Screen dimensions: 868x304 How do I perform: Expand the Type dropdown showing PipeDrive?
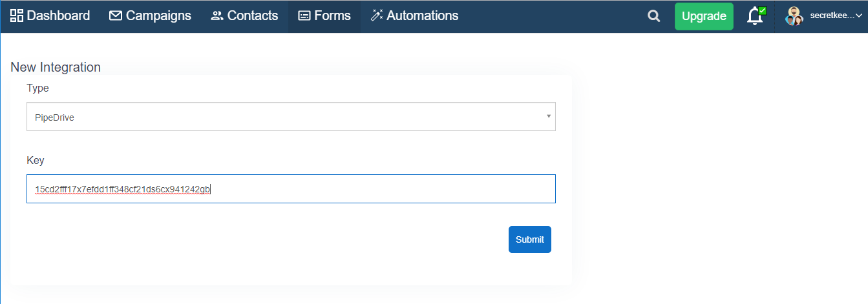point(291,117)
